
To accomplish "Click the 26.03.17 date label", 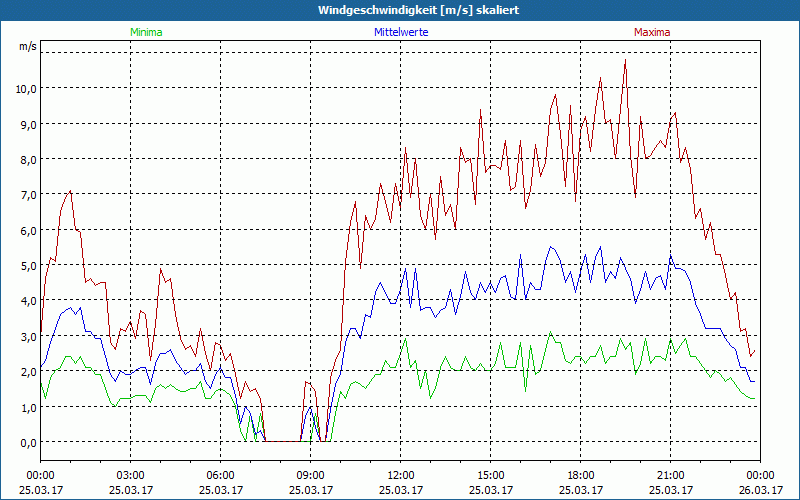I will [760, 490].
